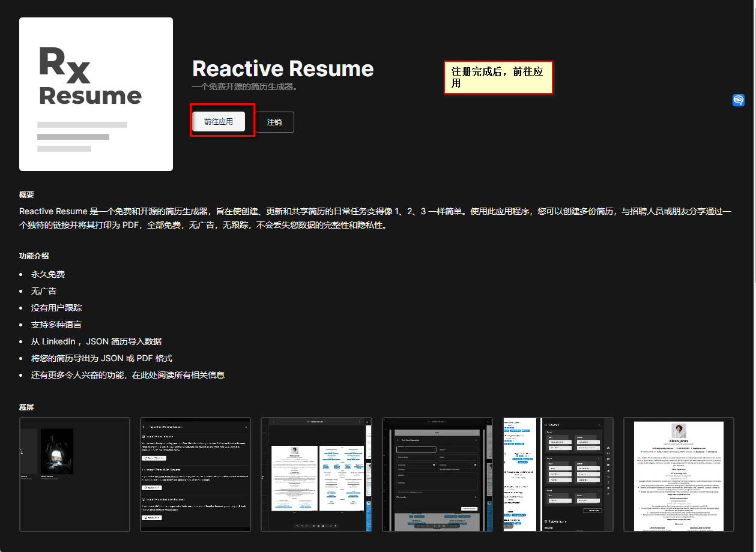Open the first screenshot with cave image
The width and height of the screenshot is (756, 552).
click(x=74, y=474)
